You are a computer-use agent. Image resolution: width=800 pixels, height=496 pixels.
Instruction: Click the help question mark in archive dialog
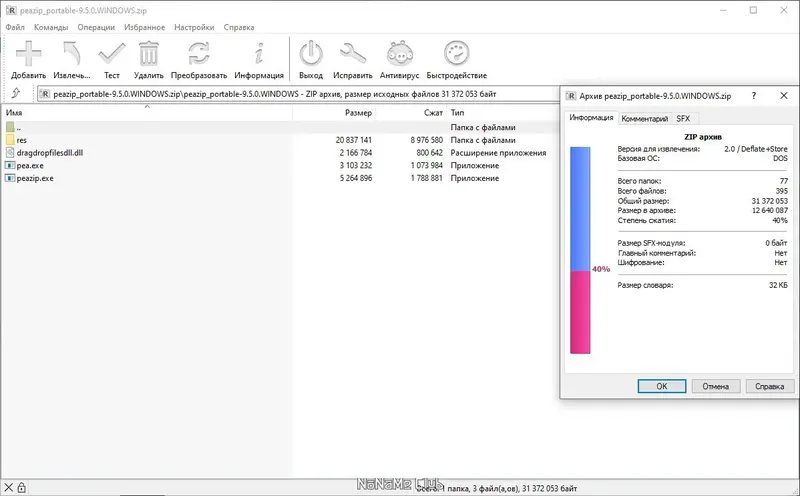754,95
